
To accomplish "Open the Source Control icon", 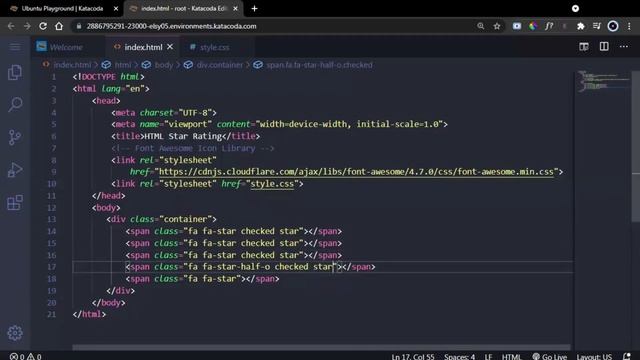I will pos(15,138).
